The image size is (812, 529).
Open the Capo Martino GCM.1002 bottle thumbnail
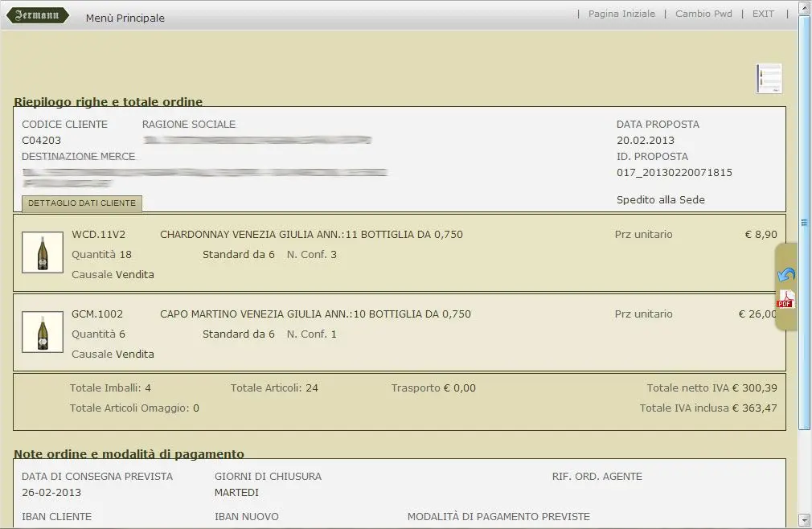(43, 332)
